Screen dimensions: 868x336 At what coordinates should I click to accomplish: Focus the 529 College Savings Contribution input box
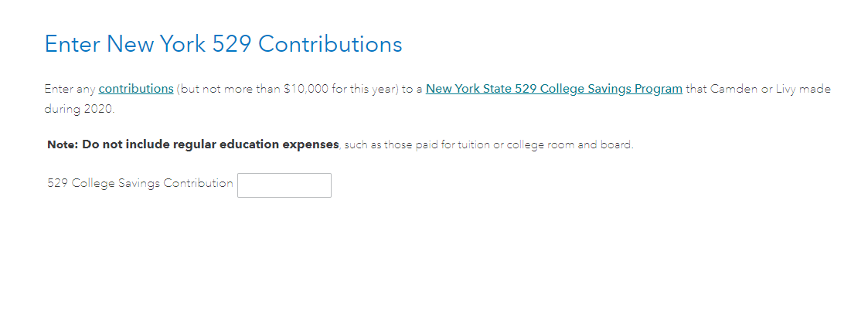pos(284,185)
